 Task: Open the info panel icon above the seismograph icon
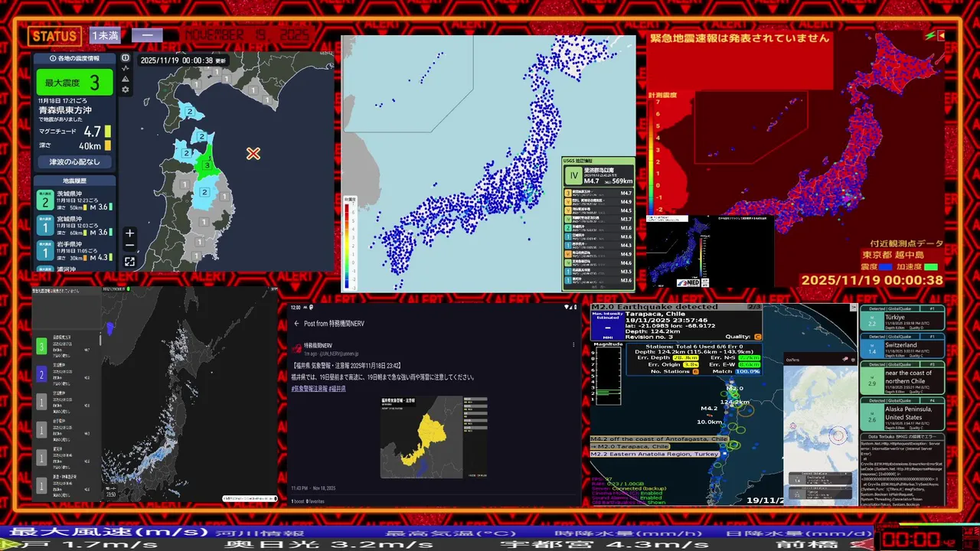pyautogui.click(x=126, y=57)
